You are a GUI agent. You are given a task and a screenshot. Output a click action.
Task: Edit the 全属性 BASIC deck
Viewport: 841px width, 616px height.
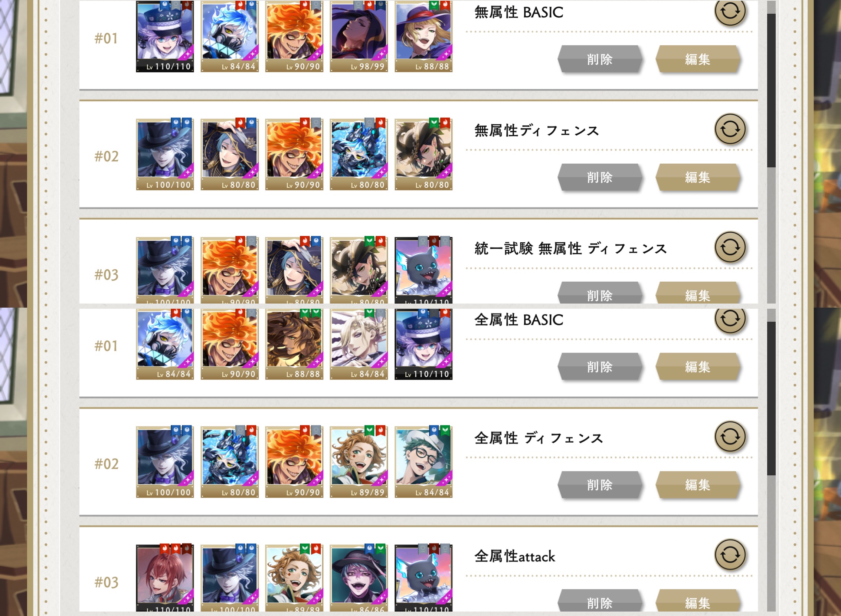point(697,367)
